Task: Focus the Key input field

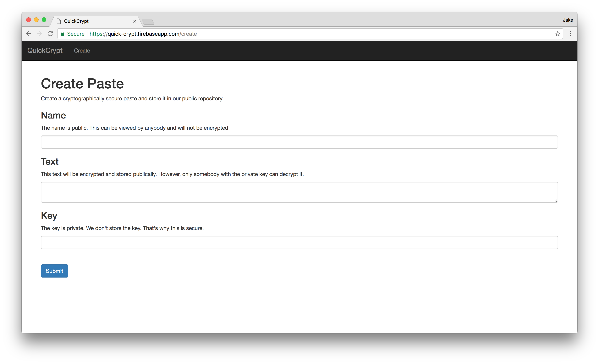Action: (299, 242)
